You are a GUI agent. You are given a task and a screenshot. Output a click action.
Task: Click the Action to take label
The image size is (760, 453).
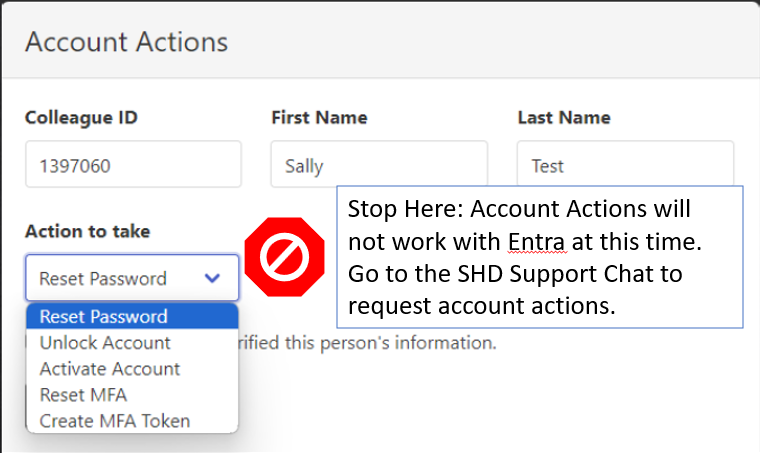87,231
